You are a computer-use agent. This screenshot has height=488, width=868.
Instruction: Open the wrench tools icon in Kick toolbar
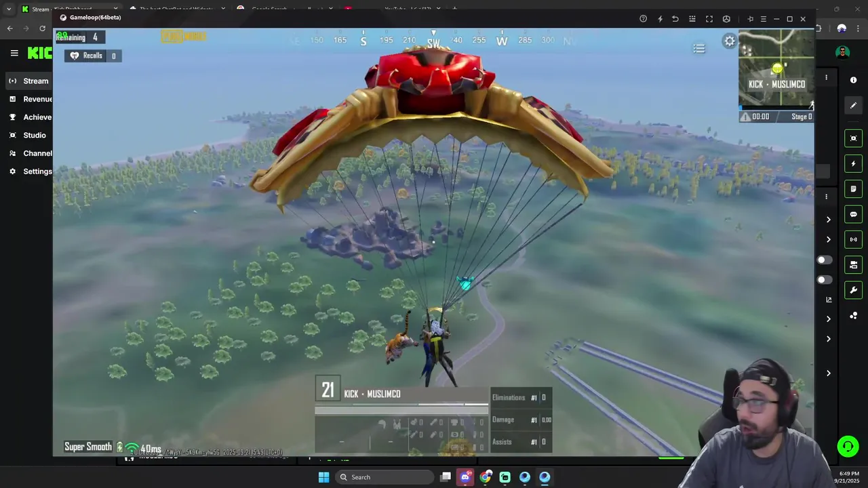click(854, 290)
